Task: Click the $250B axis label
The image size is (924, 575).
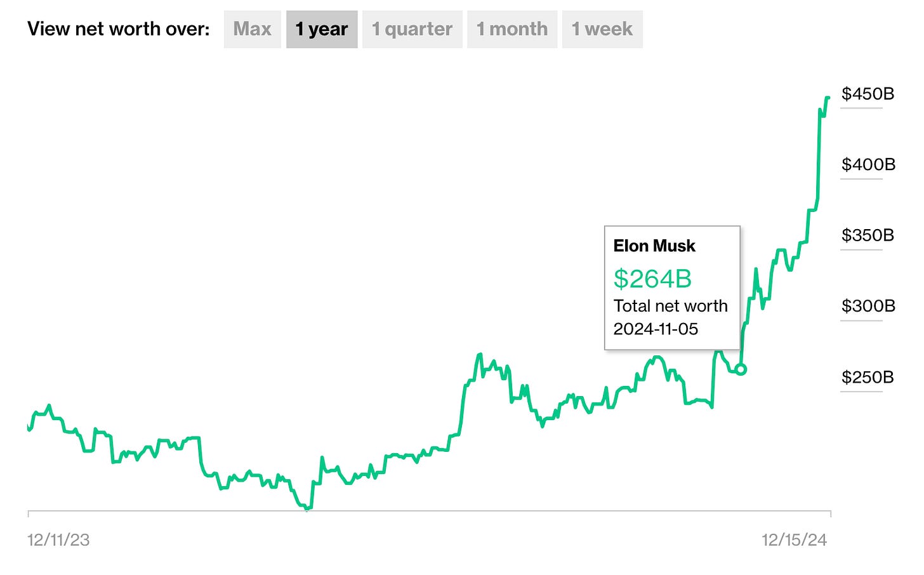Action: (868, 377)
